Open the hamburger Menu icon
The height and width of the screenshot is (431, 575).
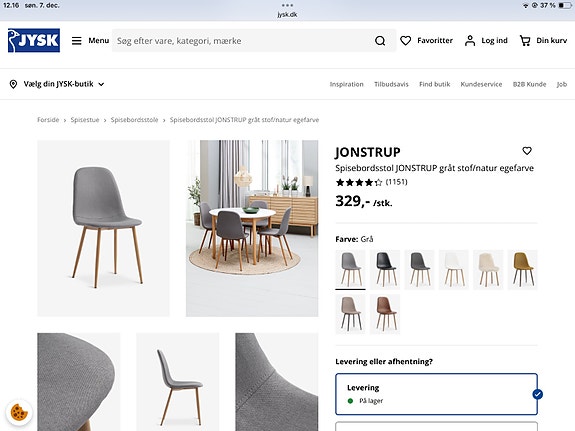pyautogui.click(x=76, y=40)
